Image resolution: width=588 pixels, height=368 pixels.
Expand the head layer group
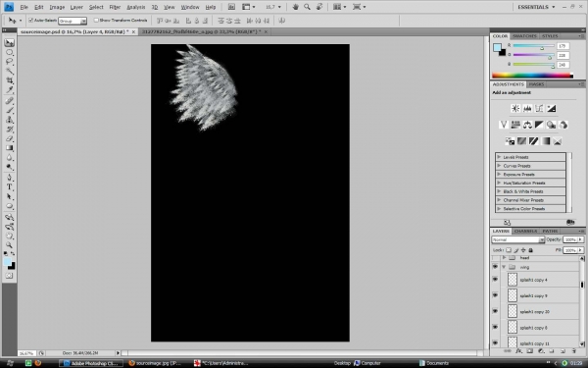(504, 258)
